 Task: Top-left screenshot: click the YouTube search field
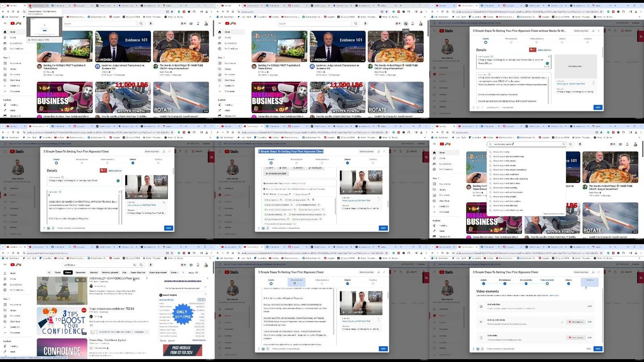point(100,23)
